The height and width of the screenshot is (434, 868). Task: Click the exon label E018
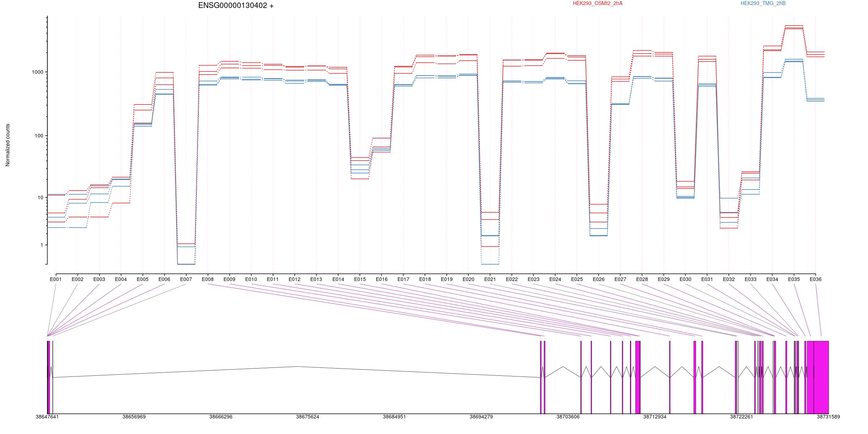click(425, 279)
